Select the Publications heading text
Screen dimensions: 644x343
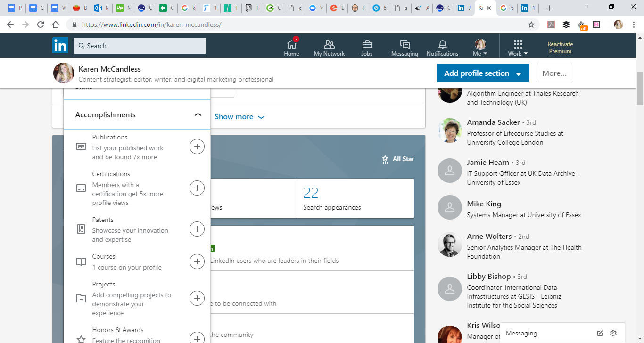pyautogui.click(x=110, y=137)
